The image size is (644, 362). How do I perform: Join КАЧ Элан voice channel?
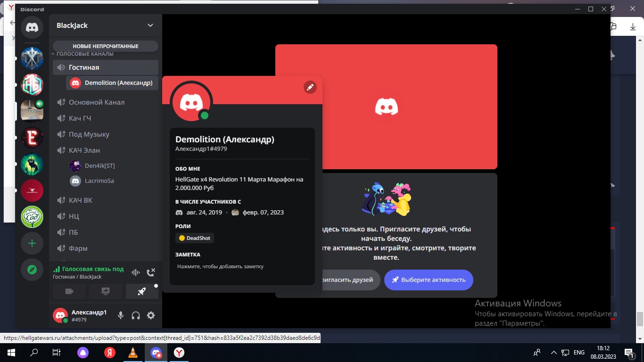[106, 150]
